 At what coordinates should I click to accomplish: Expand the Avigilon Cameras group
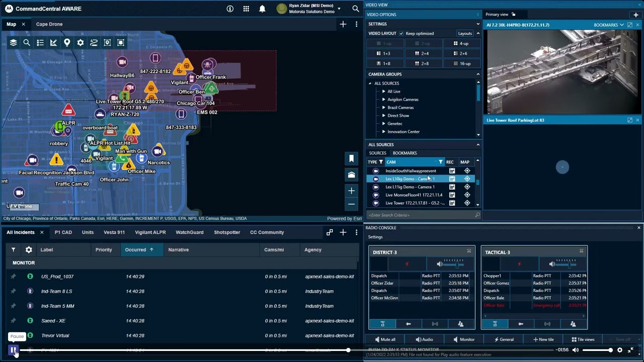pyautogui.click(x=383, y=100)
